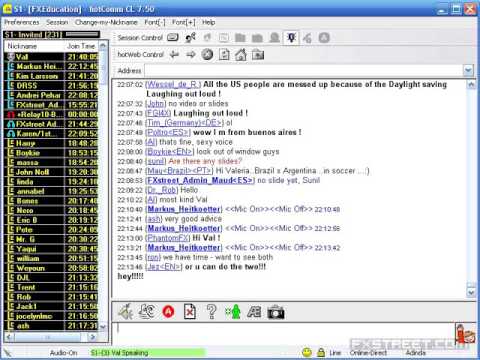This screenshot has width=480, height=360.
Task: Click the green Val Speaking level bar
Action: [148, 352]
